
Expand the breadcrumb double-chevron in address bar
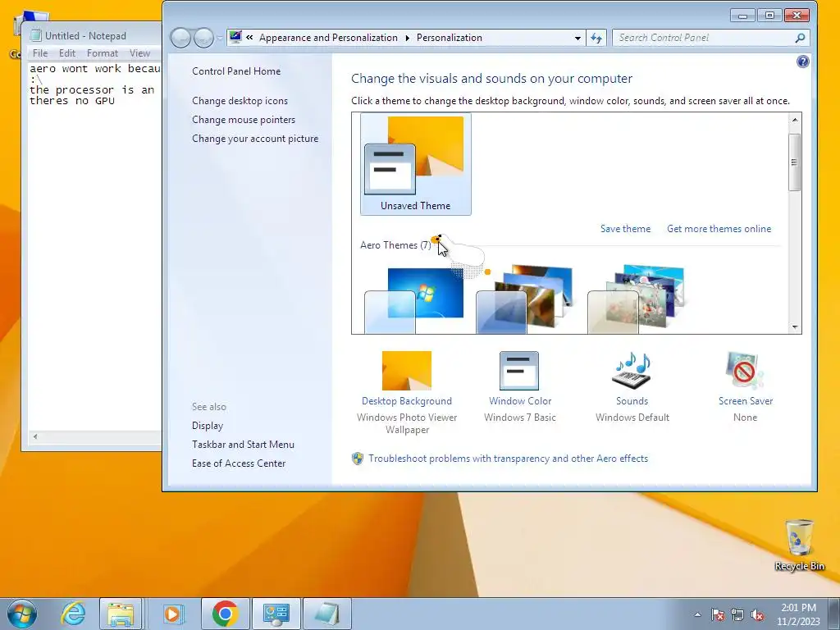[249, 38]
